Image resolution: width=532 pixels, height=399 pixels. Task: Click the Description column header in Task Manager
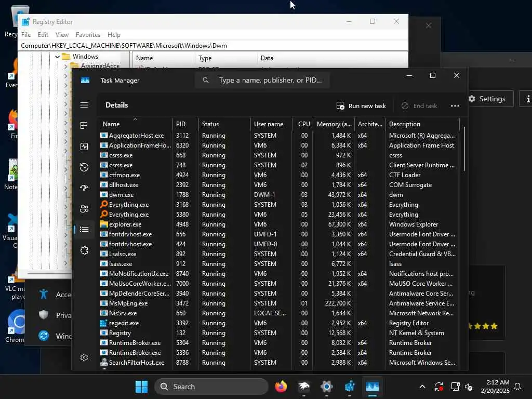tap(422, 124)
